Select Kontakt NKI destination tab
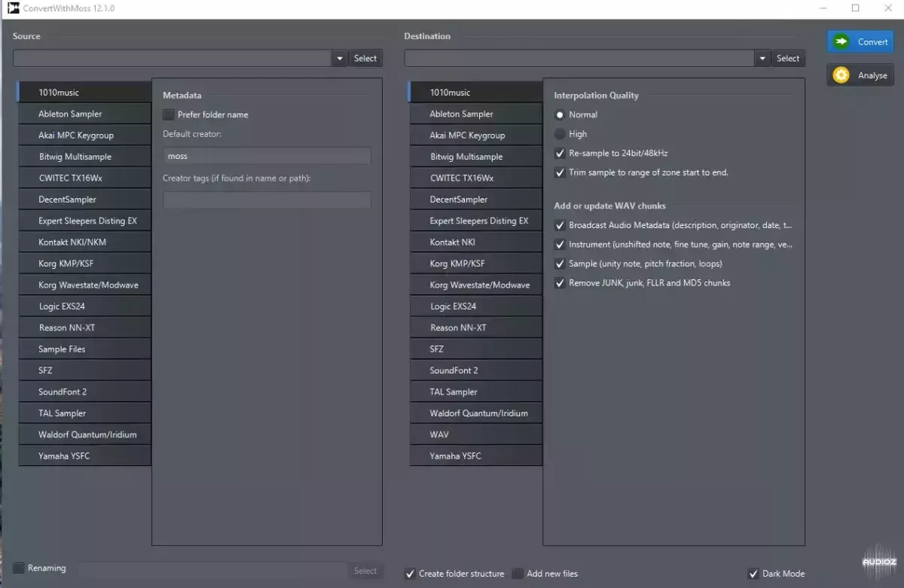Viewport: 904px width, 588px height. coord(476,242)
